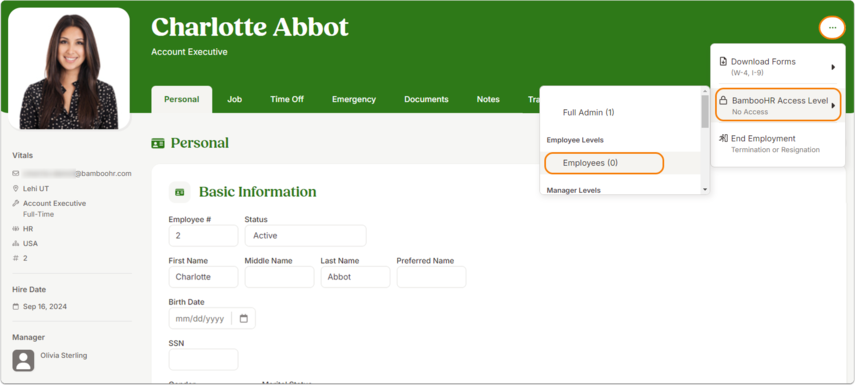
Task: Click the empty Middle Name field
Action: click(x=279, y=277)
